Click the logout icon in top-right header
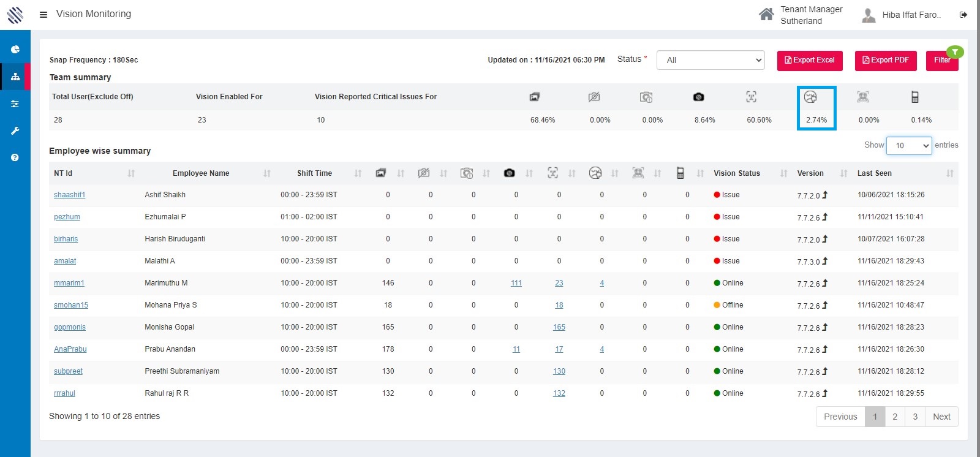The height and width of the screenshot is (457, 980). (963, 15)
